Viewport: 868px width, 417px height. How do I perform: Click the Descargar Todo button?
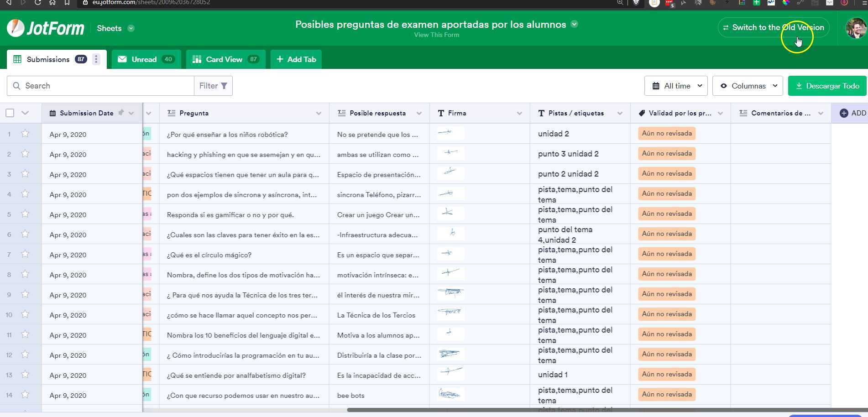(x=827, y=86)
